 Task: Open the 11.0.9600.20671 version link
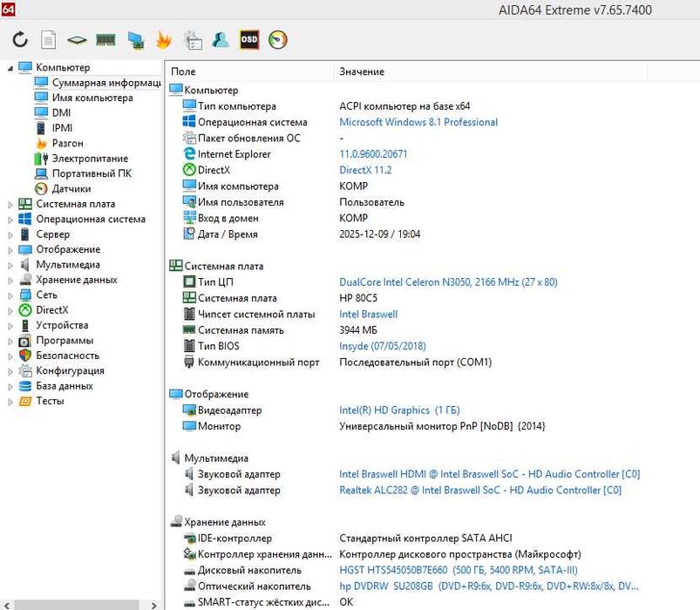373,154
